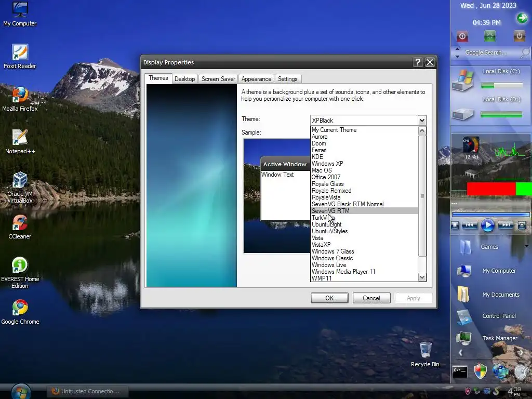
Task: Click the theme list scroll up arrow
Action: (x=422, y=130)
